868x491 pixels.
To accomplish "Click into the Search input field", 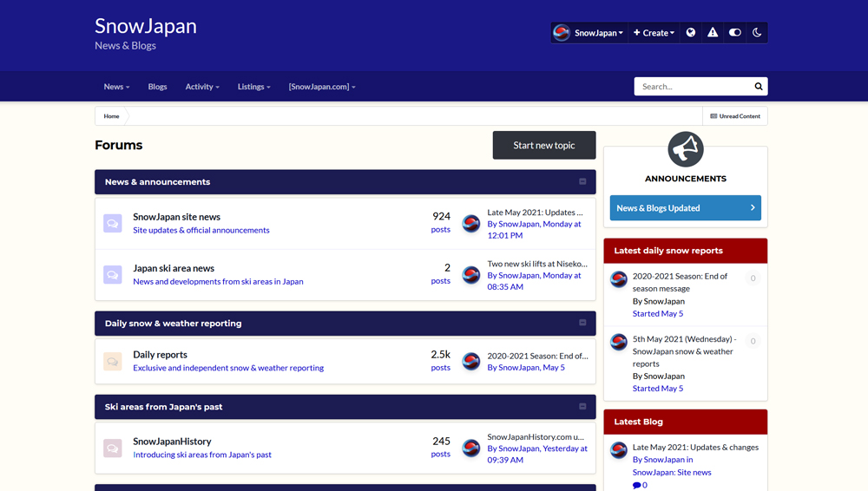I will pos(693,87).
